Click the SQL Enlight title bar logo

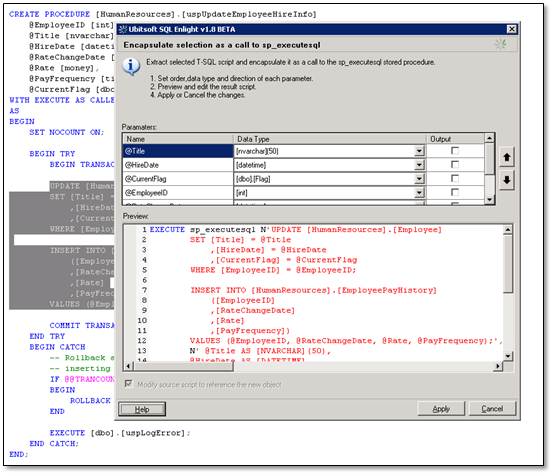click(x=123, y=29)
